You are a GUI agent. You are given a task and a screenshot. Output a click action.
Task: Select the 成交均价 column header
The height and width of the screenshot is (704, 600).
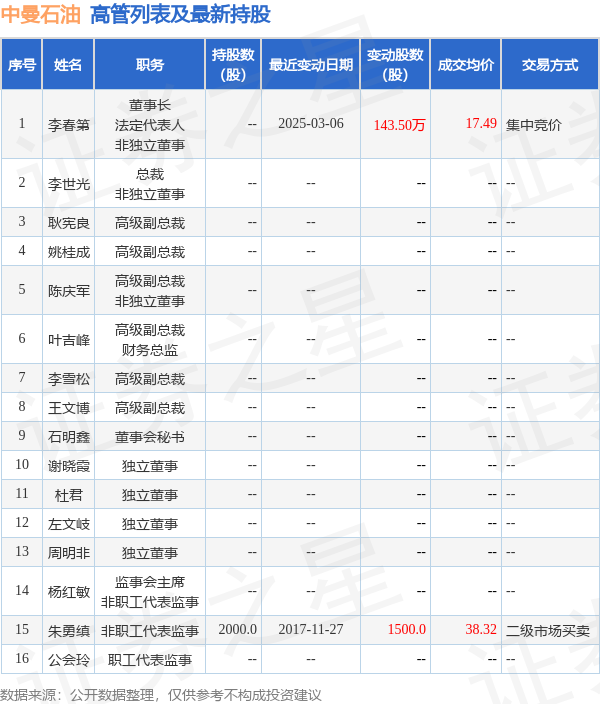tap(466, 65)
